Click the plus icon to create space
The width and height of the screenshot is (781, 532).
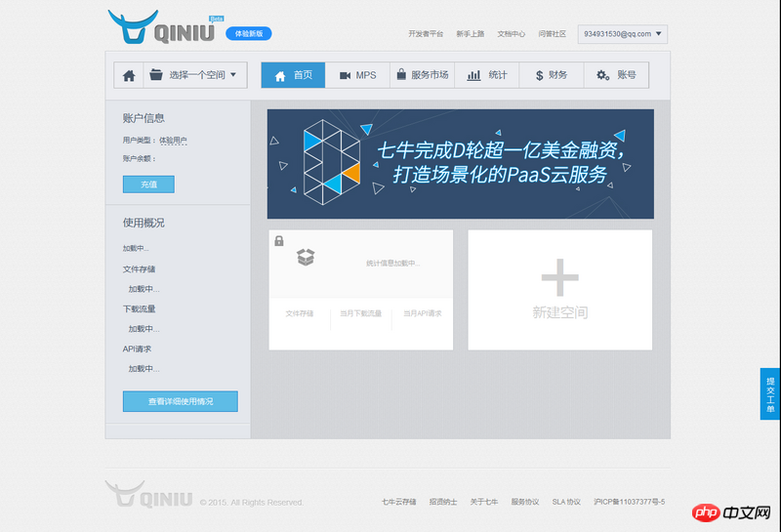[559, 277]
